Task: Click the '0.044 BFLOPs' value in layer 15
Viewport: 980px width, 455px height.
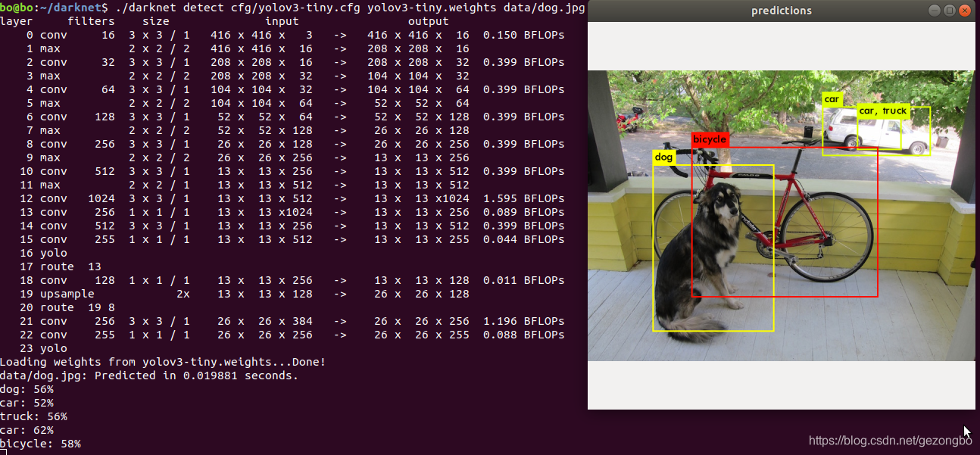Action: [523, 239]
